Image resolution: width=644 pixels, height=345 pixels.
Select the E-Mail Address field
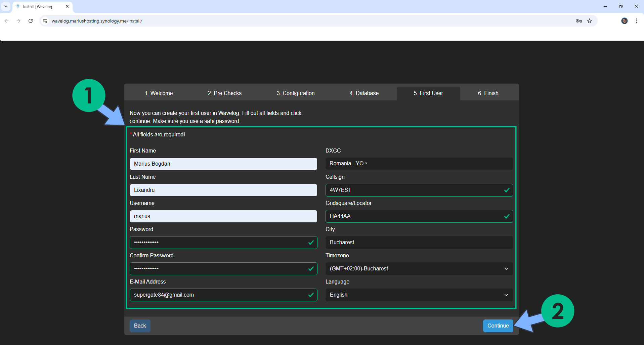[223, 295]
